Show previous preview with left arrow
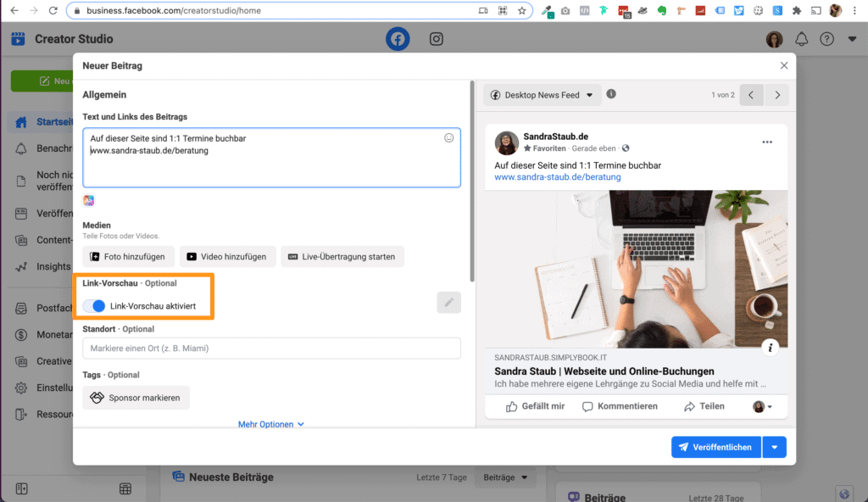Screen dimensions: 868x502 [x=751, y=95]
